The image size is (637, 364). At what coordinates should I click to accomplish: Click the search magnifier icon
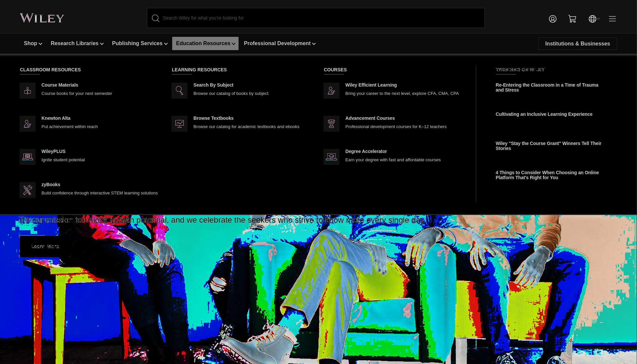pyautogui.click(x=156, y=18)
